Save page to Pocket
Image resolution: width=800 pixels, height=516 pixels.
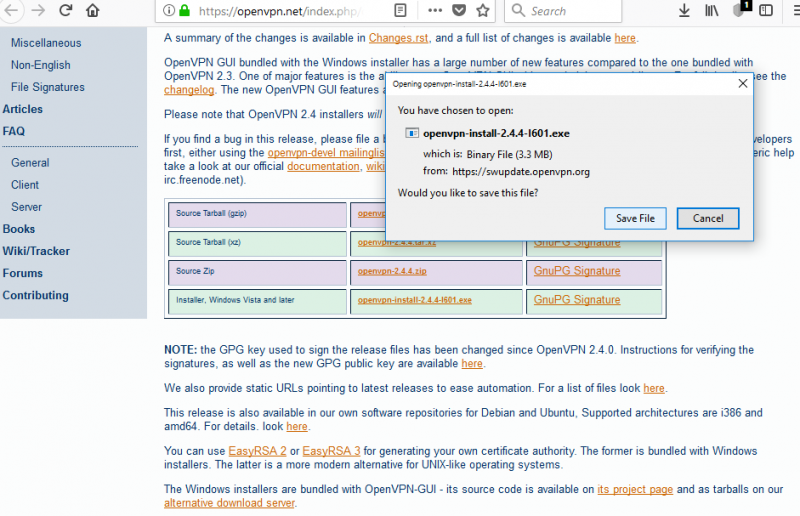click(x=459, y=11)
